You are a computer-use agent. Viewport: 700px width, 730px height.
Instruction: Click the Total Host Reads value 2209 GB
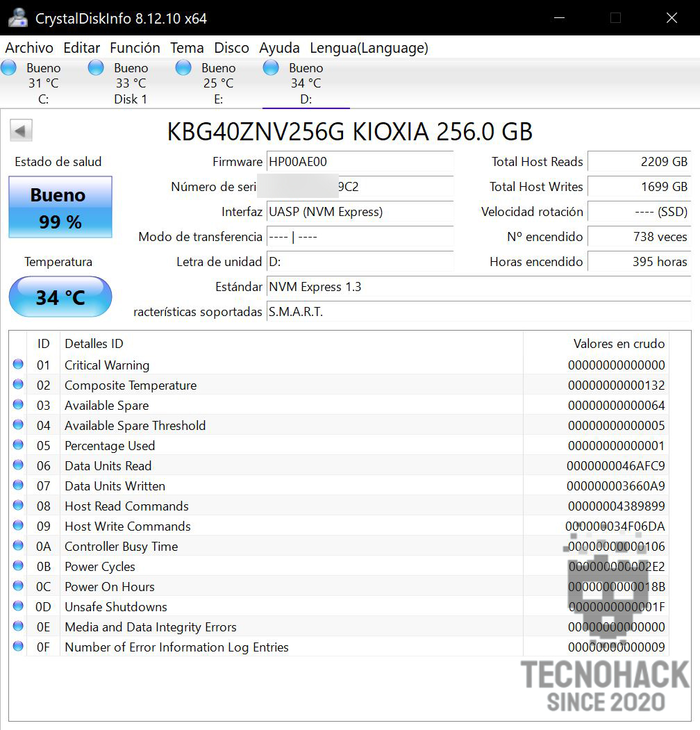[640, 162]
